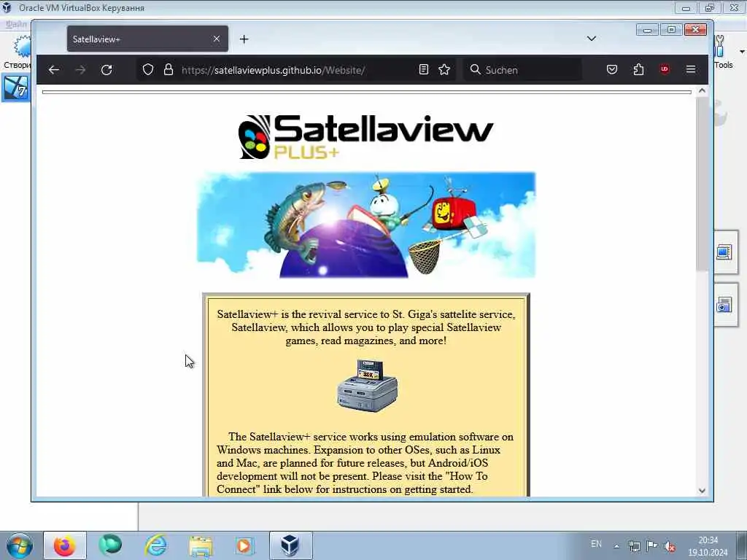Open the Firefox extensions puzzle icon
Screen dimensions: 747x560
tap(638, 69)
